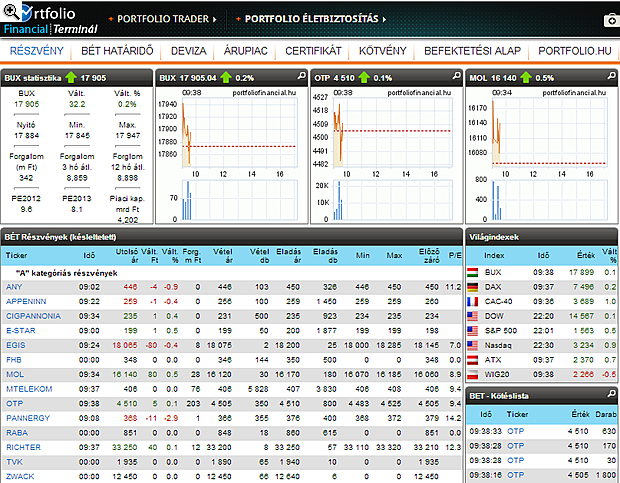Click the Darab column header in Kötéslista
620x483 pixels.
click(x=606, y=414)
